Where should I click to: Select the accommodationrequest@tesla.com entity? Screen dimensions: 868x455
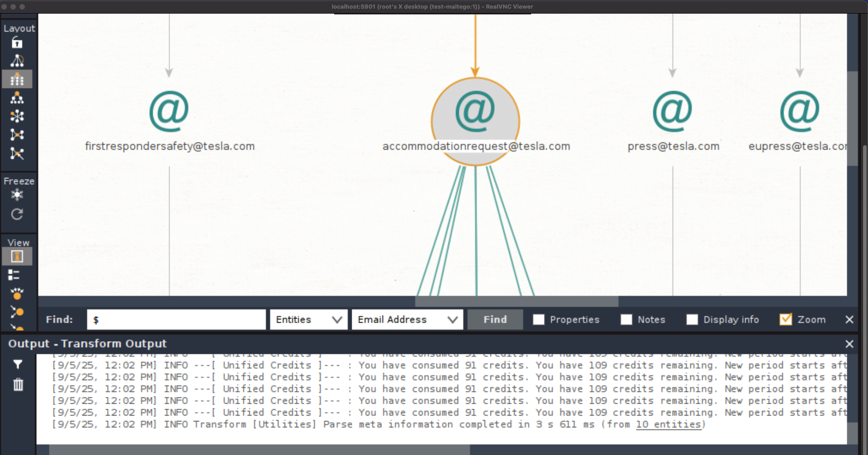tap(475, 121)
